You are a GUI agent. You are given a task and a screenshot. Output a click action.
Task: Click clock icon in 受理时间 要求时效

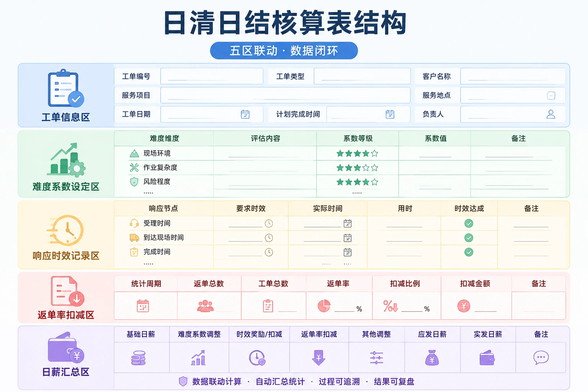tap(269, 223)
